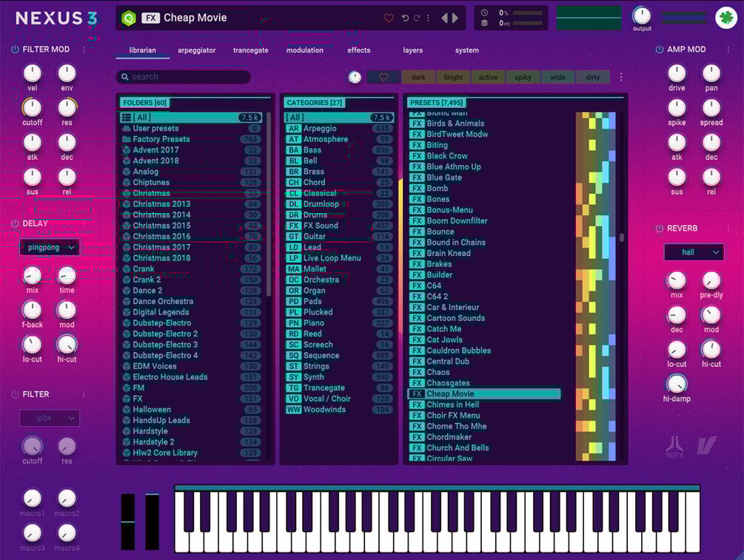Open the three-dot menu in preset bar

[x=428, y=18]
